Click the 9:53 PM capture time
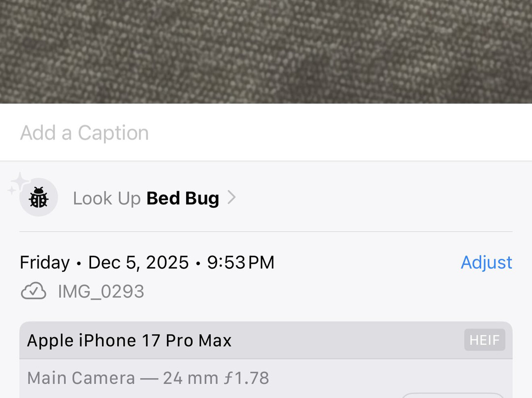Screen dimensions: 532x398 (x=240, y=263)
